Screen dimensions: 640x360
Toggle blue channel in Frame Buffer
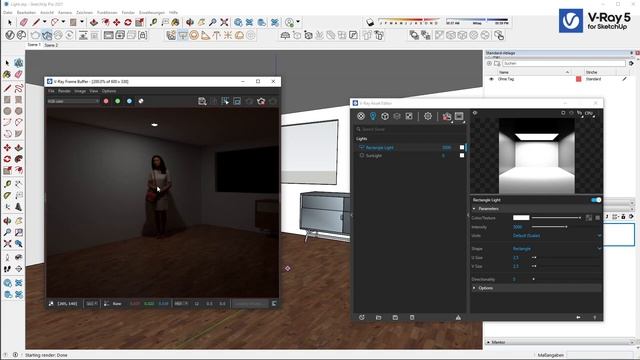(x=129, y=101)
